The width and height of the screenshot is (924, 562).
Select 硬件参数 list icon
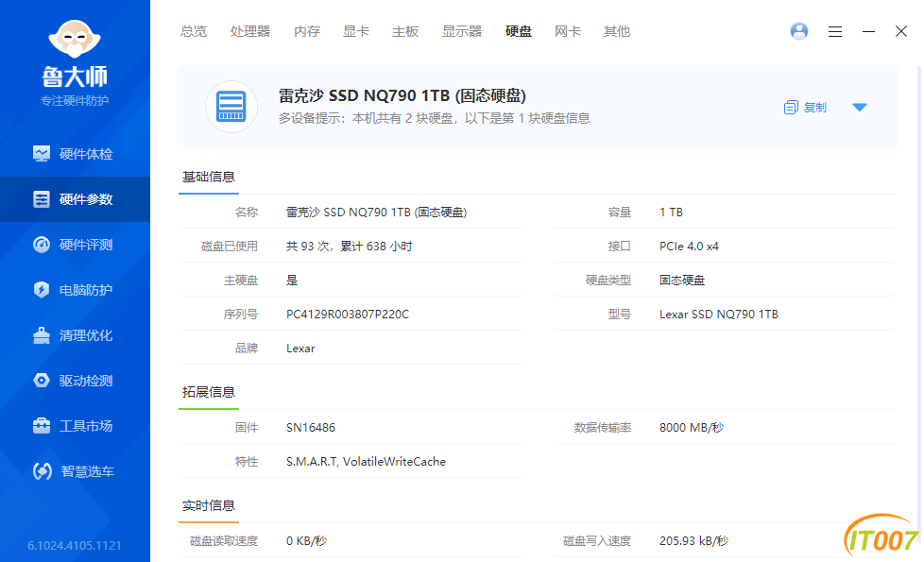42,199
